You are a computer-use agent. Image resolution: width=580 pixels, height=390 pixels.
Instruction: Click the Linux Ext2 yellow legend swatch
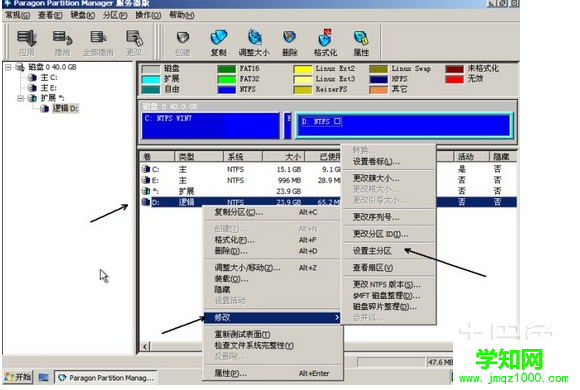click(303, 69)
